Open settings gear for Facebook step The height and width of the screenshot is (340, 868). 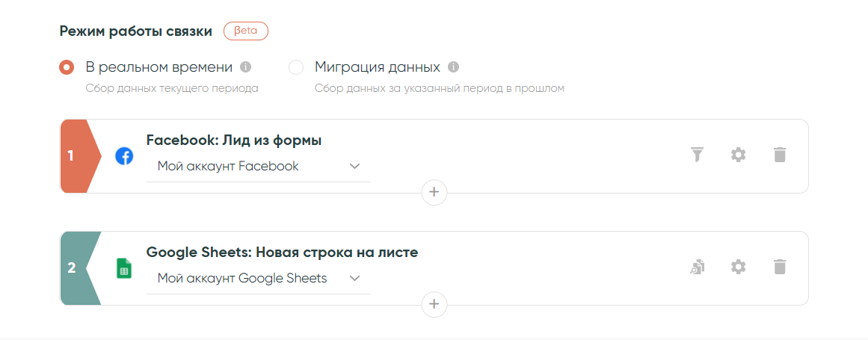pos(738,155)
